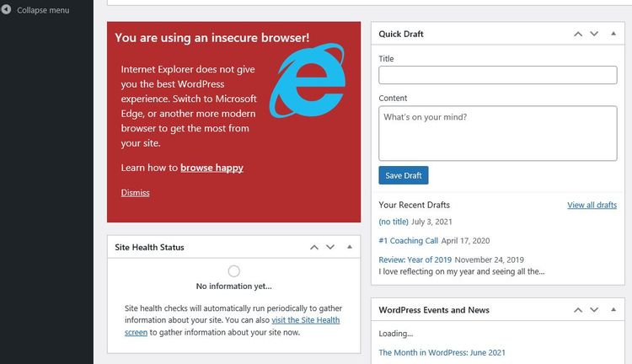Click the What's on your mind textarea
Screen dimensions: 632x364
point(497,133)
